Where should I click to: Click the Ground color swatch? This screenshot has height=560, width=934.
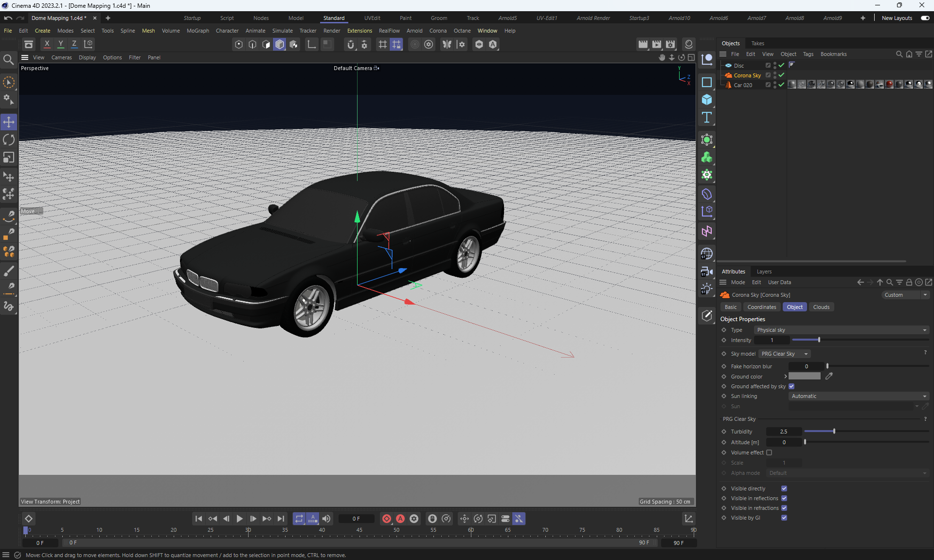coord(804,376)
